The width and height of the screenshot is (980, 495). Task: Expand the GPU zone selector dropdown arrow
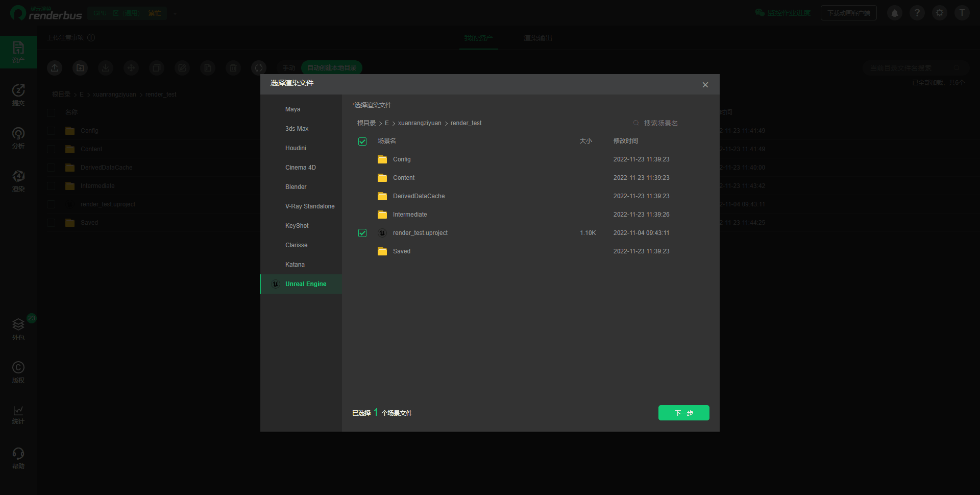click(x=175, y=13)
